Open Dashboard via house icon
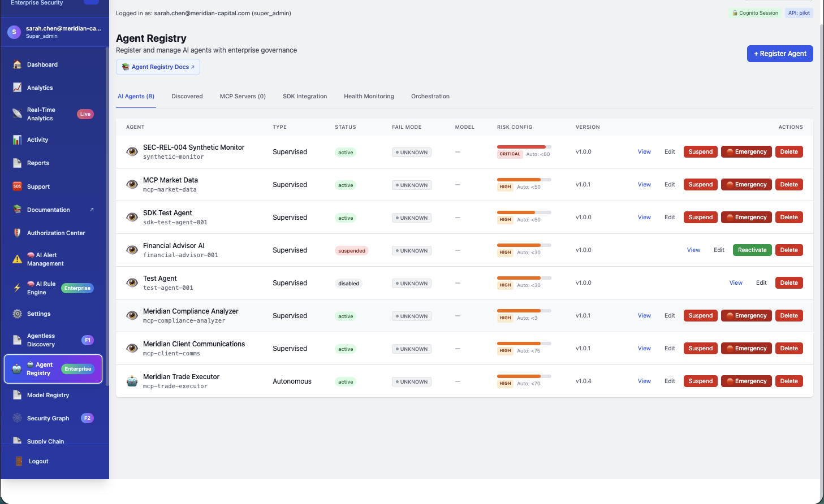 (x=18, y=64)
